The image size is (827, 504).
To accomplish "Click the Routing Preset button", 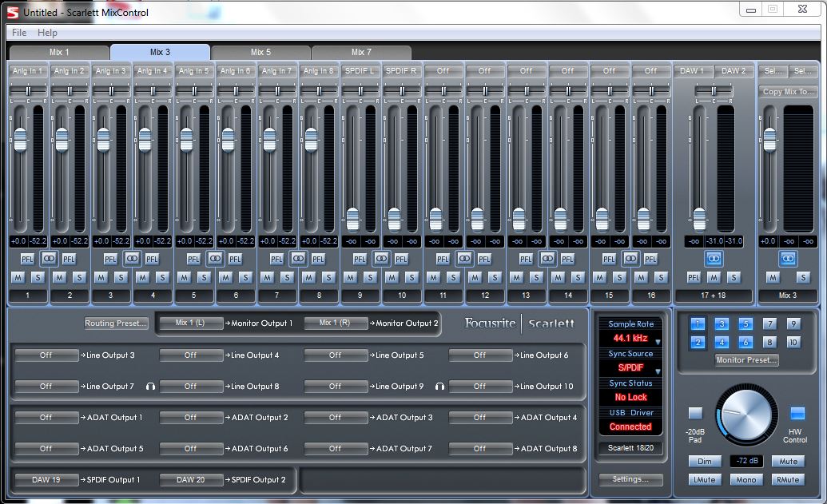I will (117, 323).
